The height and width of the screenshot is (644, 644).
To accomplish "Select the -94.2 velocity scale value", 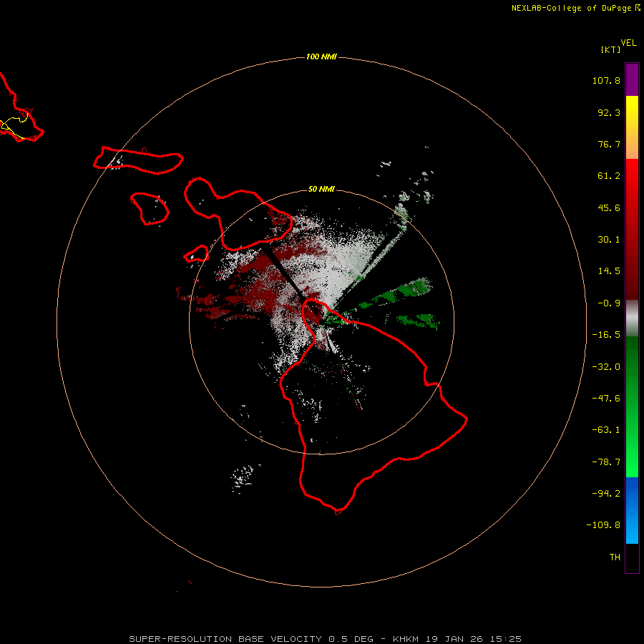I will [x=606, y=494].
